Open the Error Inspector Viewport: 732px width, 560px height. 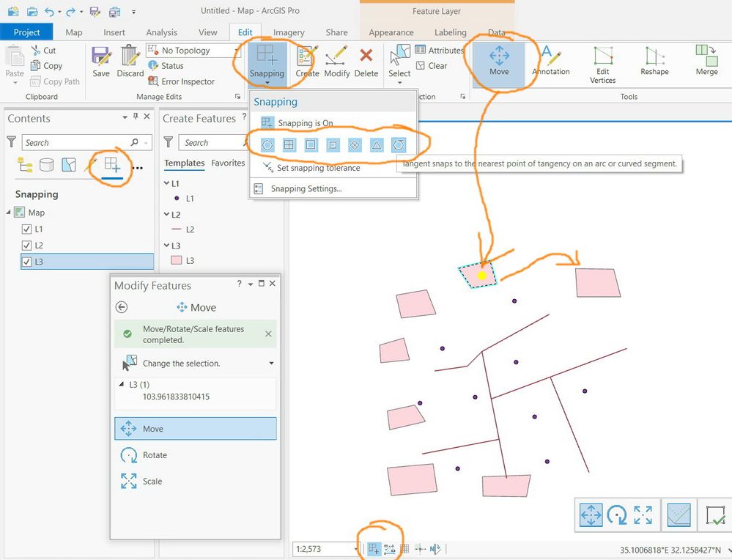(181, 81)
